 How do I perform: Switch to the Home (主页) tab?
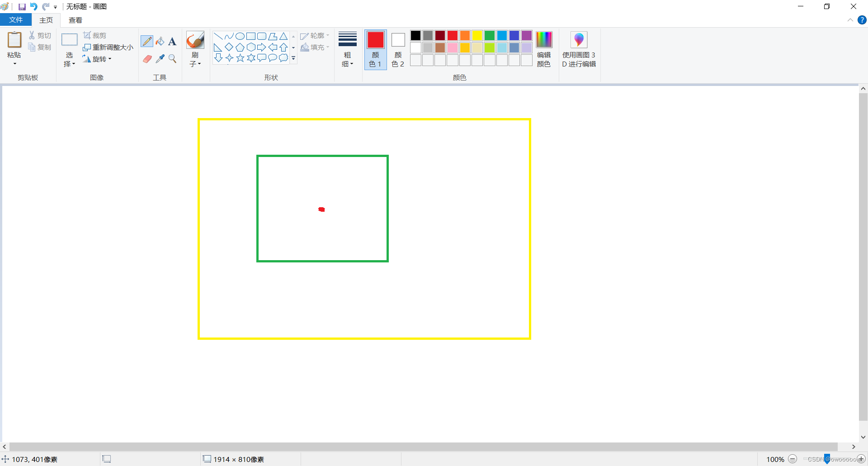(x=46, y=20)
